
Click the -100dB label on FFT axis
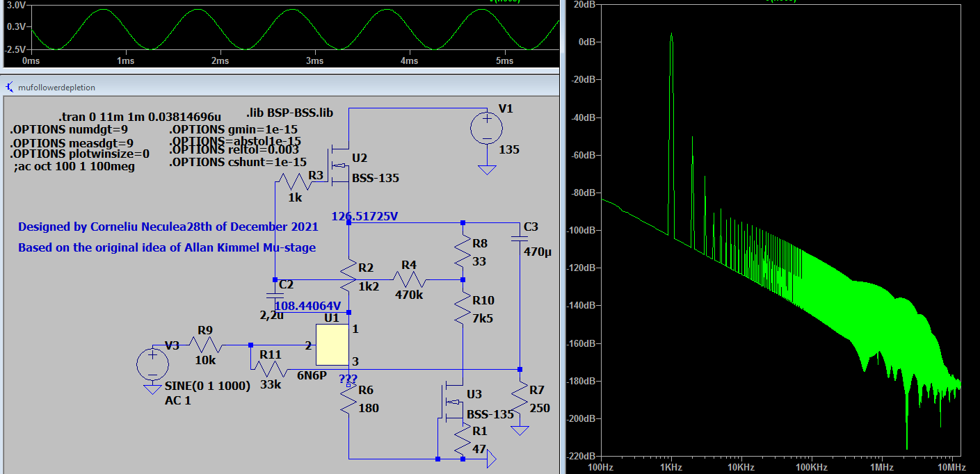pos(580,230)
